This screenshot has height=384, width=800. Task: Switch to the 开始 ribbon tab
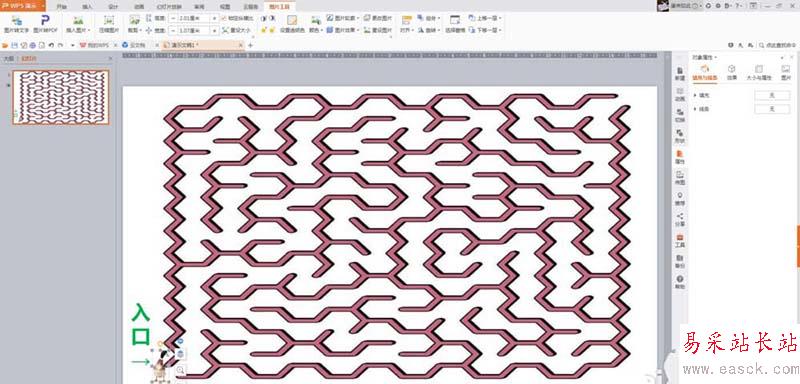[61, 7]
